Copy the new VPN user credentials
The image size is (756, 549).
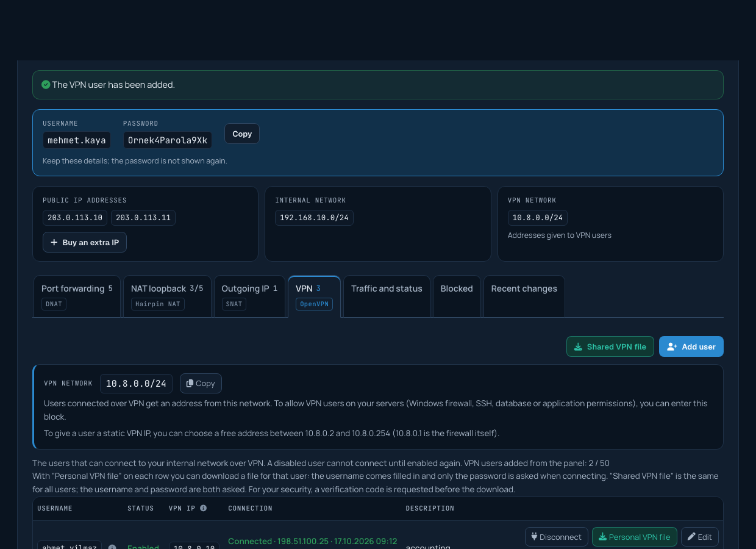(x=242, y=134)
